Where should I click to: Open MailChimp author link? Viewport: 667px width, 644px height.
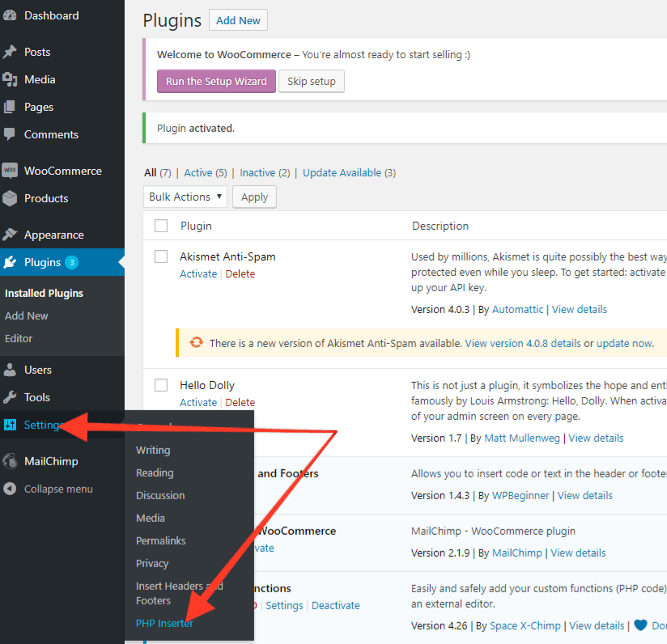(516, 553)
